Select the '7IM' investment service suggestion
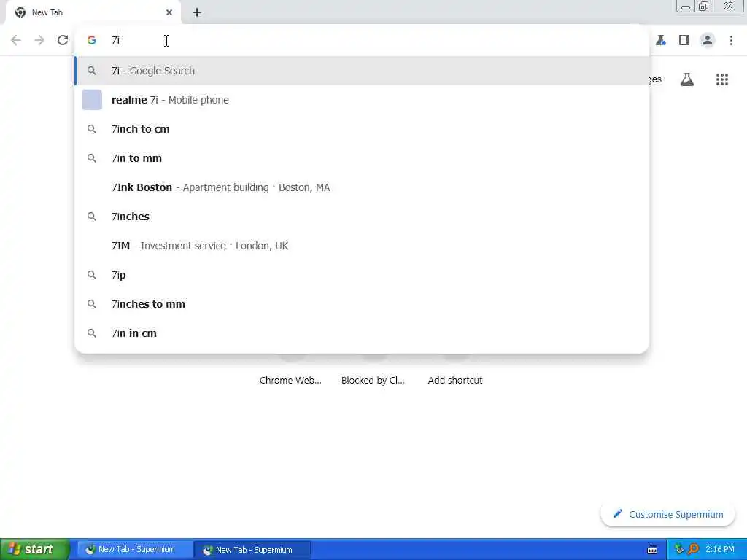747x560 pixels. [362, 246]
